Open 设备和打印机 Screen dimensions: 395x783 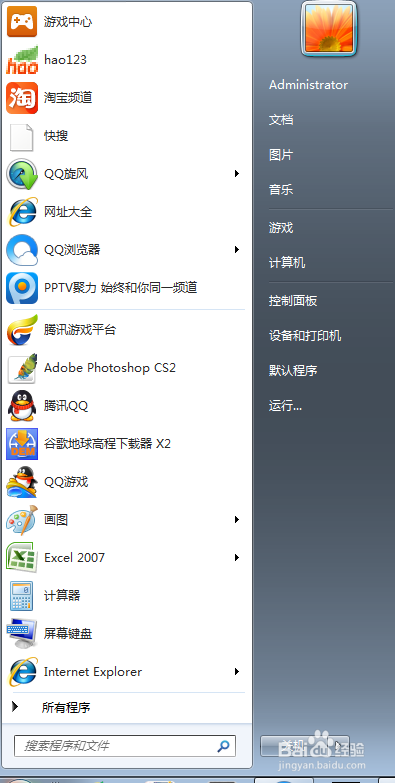pyautogui.click(x=305, y=336)
